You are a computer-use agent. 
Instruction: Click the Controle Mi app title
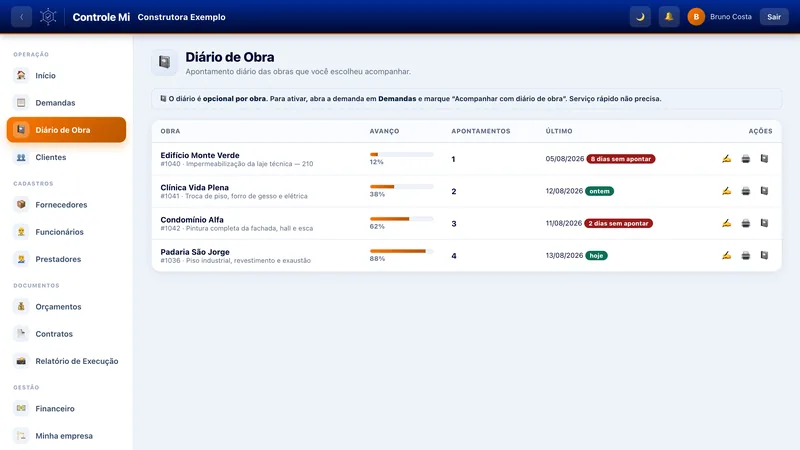[x=101, y=17]
